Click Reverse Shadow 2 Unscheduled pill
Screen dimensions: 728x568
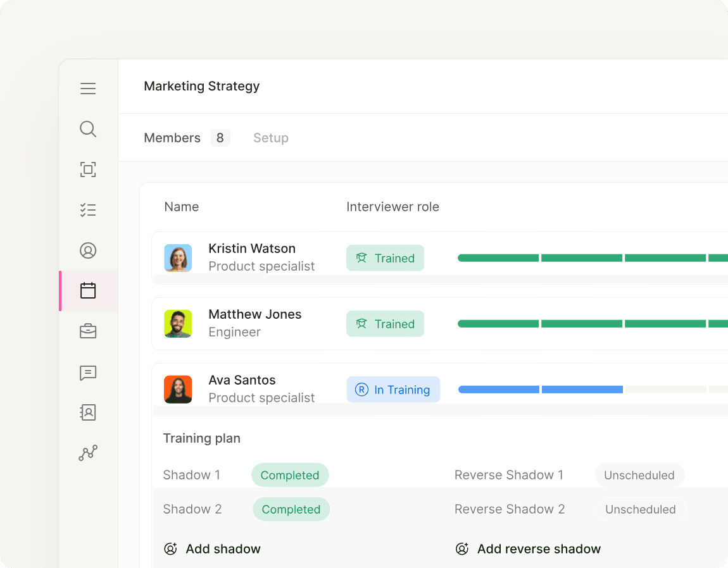(x=641, y=510)
